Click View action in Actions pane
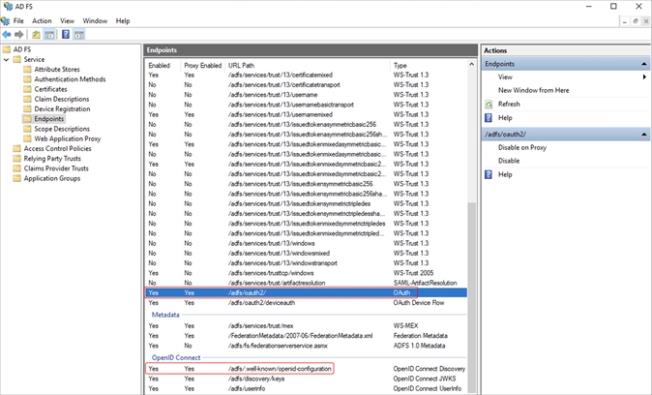 click(x=505, y=77)
